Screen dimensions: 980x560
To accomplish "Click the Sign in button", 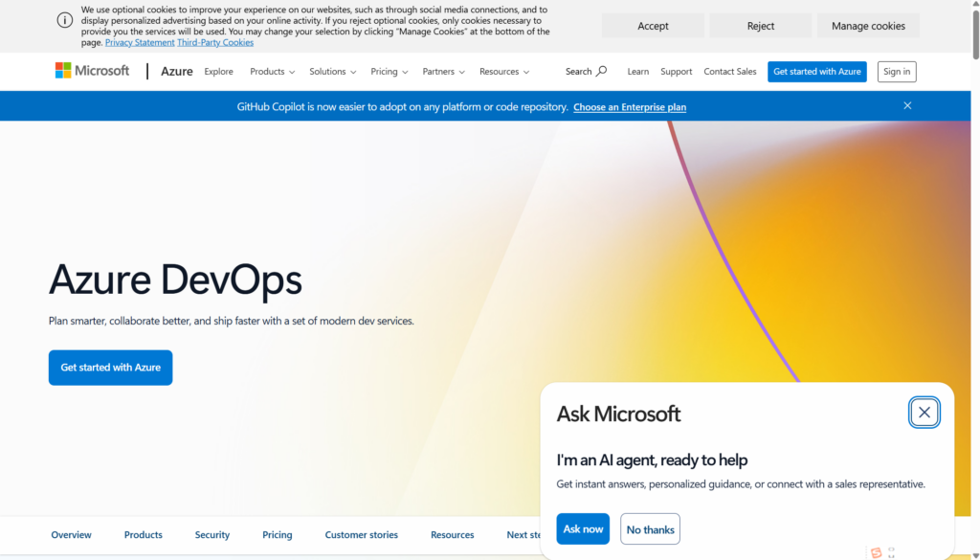I will [897, 71].
